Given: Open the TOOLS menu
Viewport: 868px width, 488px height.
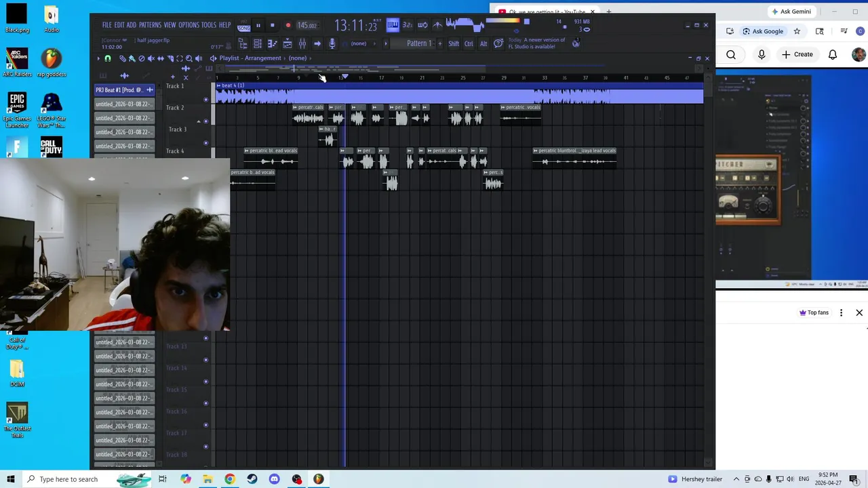Looking at the screenshot, I should click(x=209, y=25).
